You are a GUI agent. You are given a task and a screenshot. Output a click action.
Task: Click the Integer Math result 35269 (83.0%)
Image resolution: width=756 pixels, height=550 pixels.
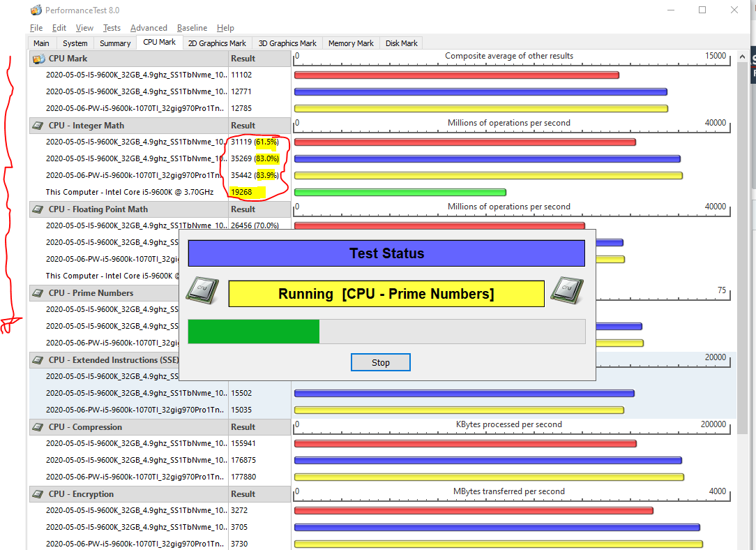pos(255,158)
